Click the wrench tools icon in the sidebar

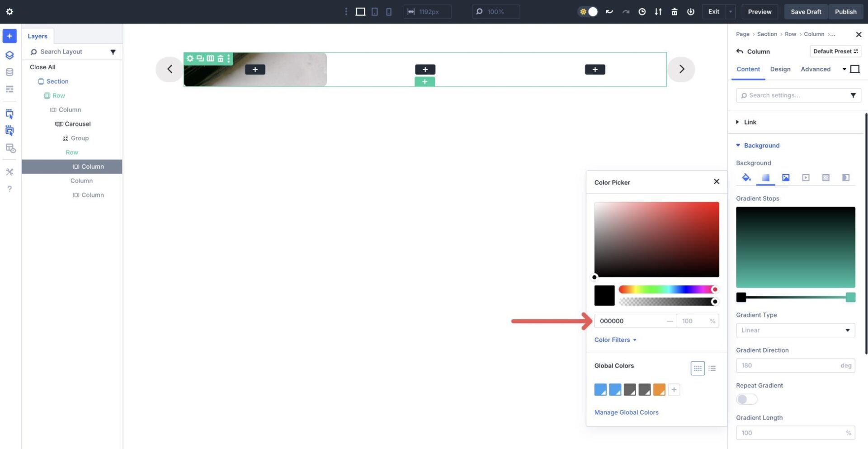click(9, 172)
